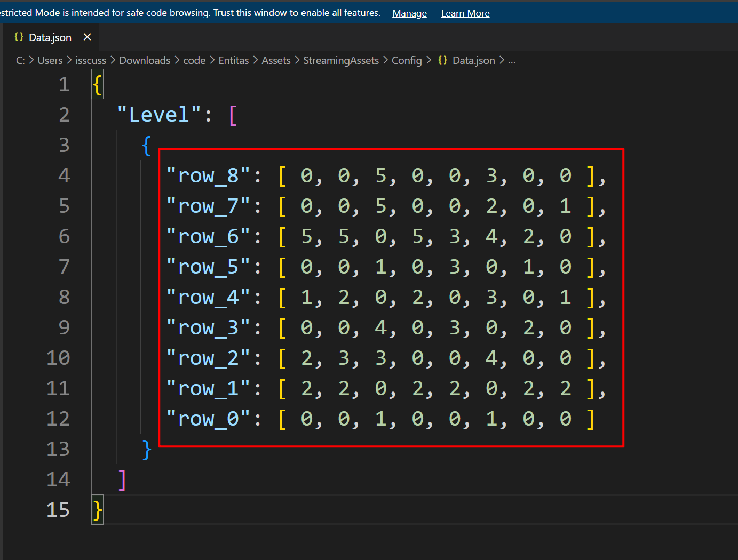Select the Assets breadcrumb segment
Image resolution: width=738 pixels, height=560 pixels.
coord(276,60)
